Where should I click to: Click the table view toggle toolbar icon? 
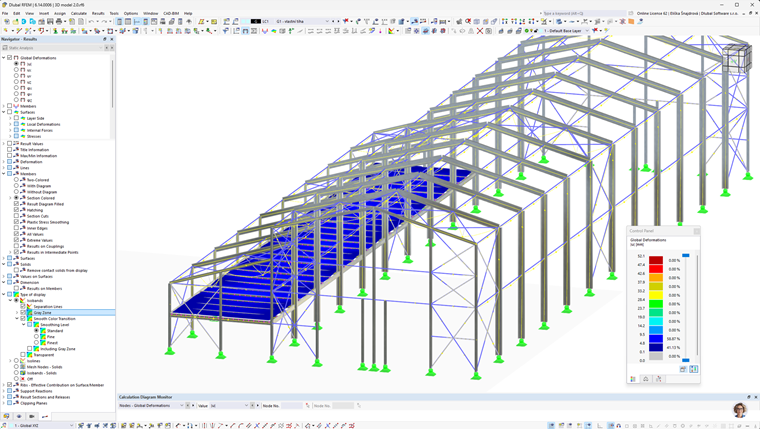click(x=128, y=21)
